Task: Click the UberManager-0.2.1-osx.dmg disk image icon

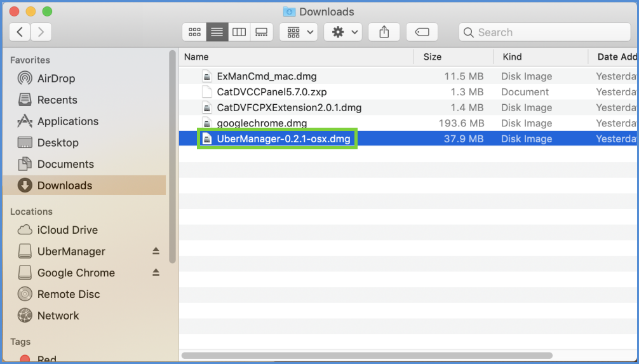Action: [207, 138]
